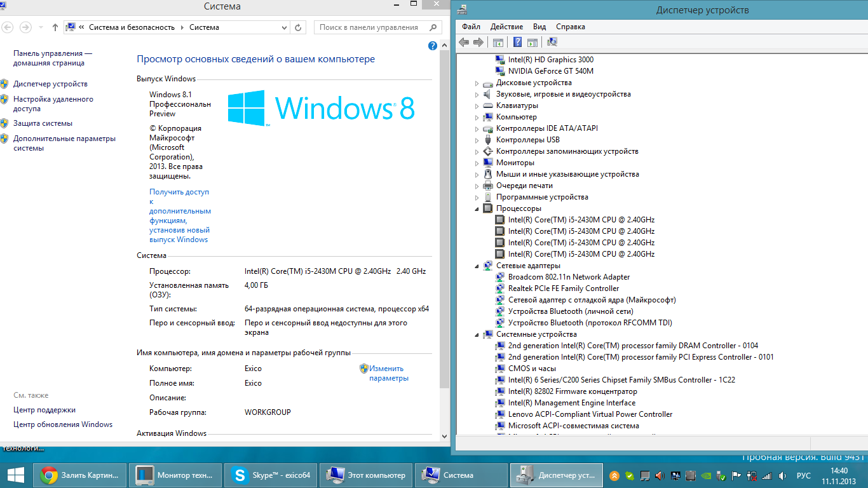The height and width of the screenshot is (488, 868).
Task: Open Настройка удаленного доступа link
Action: [x=53, y=104]
